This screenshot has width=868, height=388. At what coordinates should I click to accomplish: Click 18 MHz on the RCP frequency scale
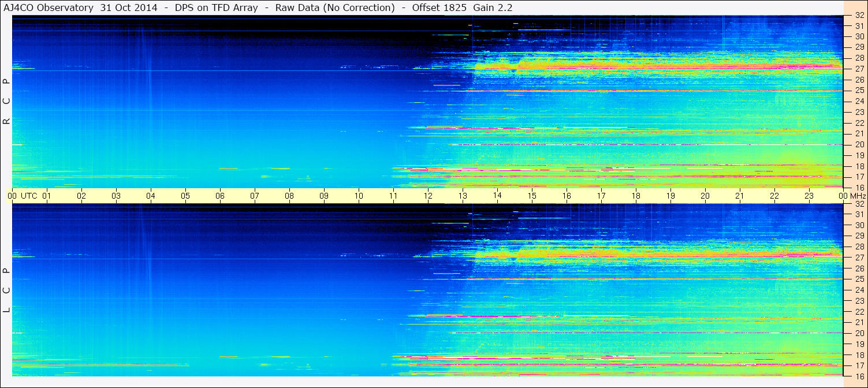tap(859, 166)
